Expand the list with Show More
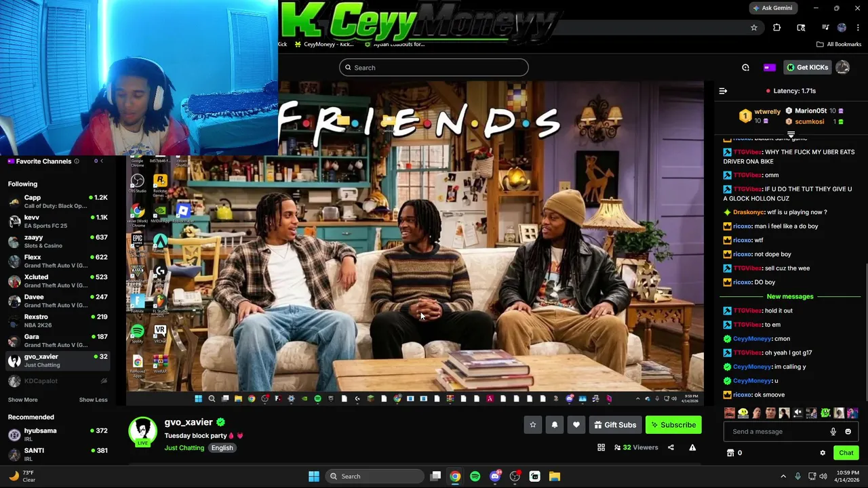 pyautogui.click(x=22, y=400)
